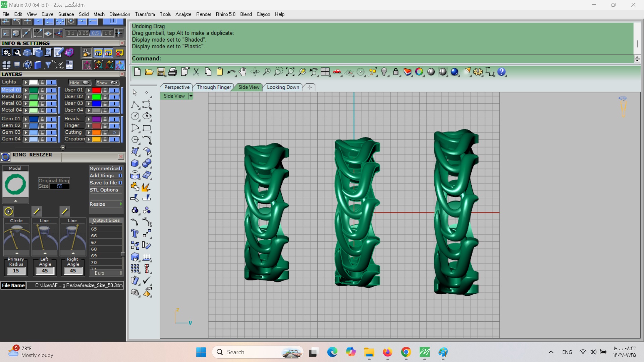Viewport: 644px width, 362px height.
Task: Click the Pan hand tool icon
Action: [x=243, y=72]
